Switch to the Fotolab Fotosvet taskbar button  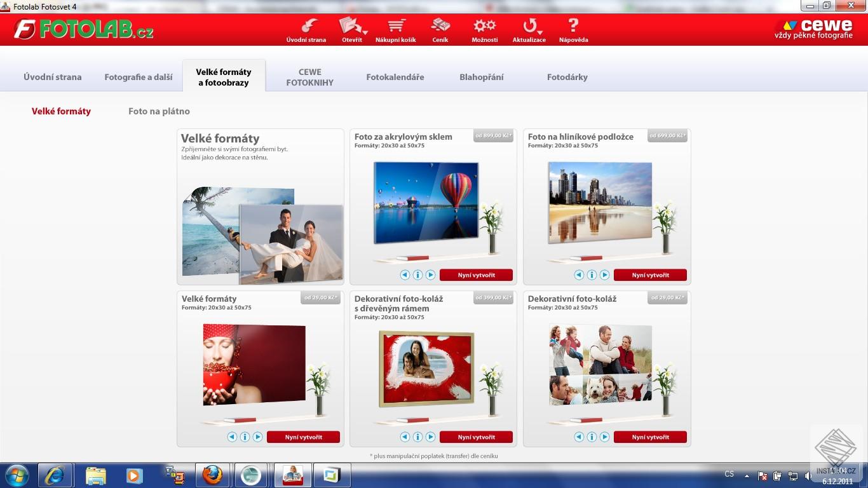tap(292, 475)
